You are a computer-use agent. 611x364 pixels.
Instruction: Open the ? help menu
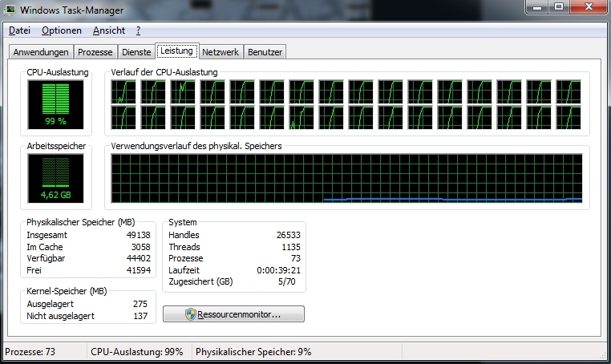(x=139, y=30)
